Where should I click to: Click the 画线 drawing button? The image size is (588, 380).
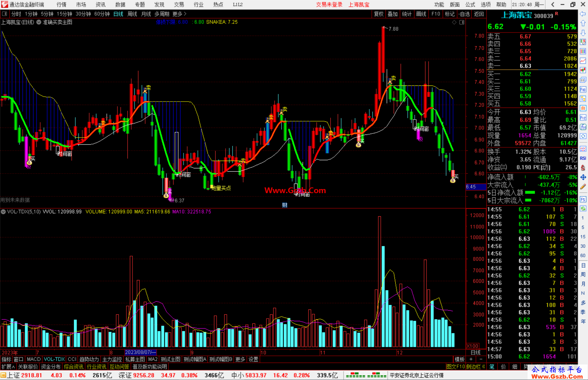click(x=421, y=14)
